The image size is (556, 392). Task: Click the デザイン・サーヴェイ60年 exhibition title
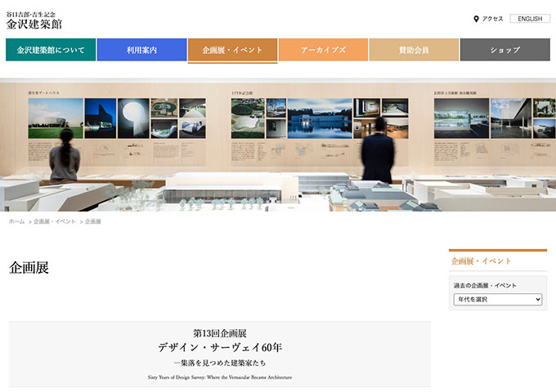(x=220, y=347)
